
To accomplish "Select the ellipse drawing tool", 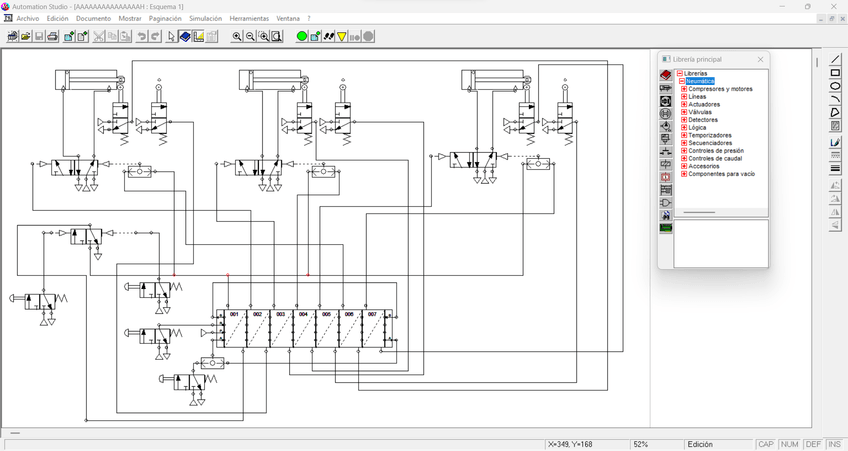I will (835, 86).
